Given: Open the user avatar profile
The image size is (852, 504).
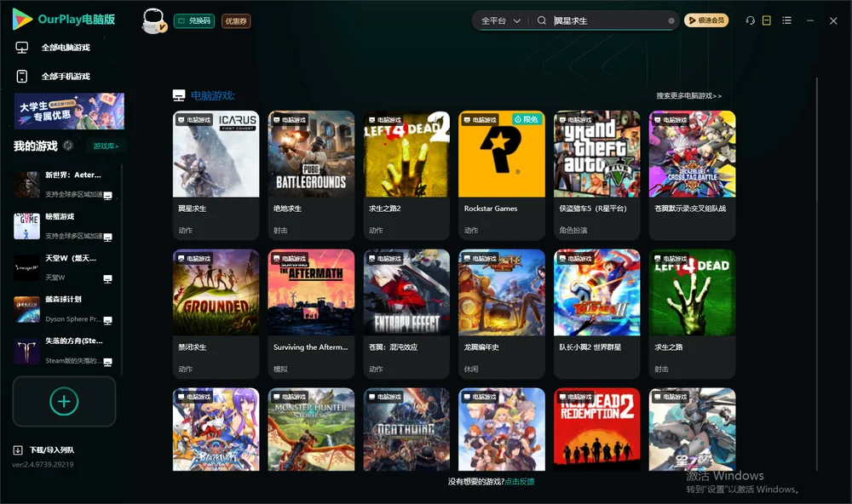Looking at the screenshot, I should pos(153,21).
